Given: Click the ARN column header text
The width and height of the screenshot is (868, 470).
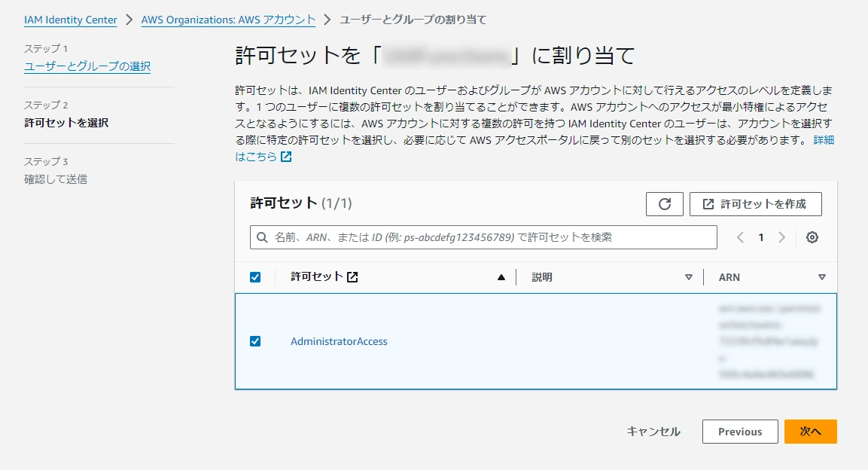Looking at the screenshot, I should click(729, 277).
